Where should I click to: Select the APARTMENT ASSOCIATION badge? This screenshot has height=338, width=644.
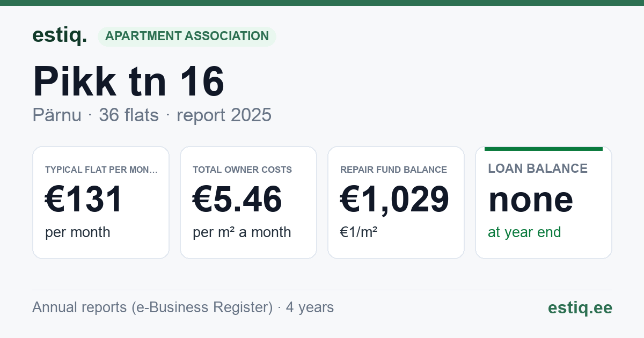(x=187, y=36)
